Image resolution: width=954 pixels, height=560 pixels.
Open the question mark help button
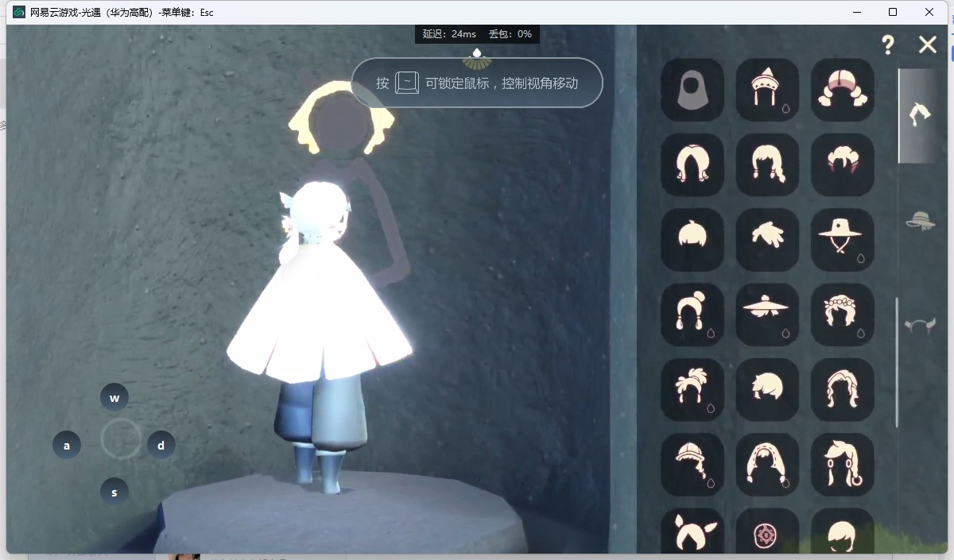[x=888, y=45]
